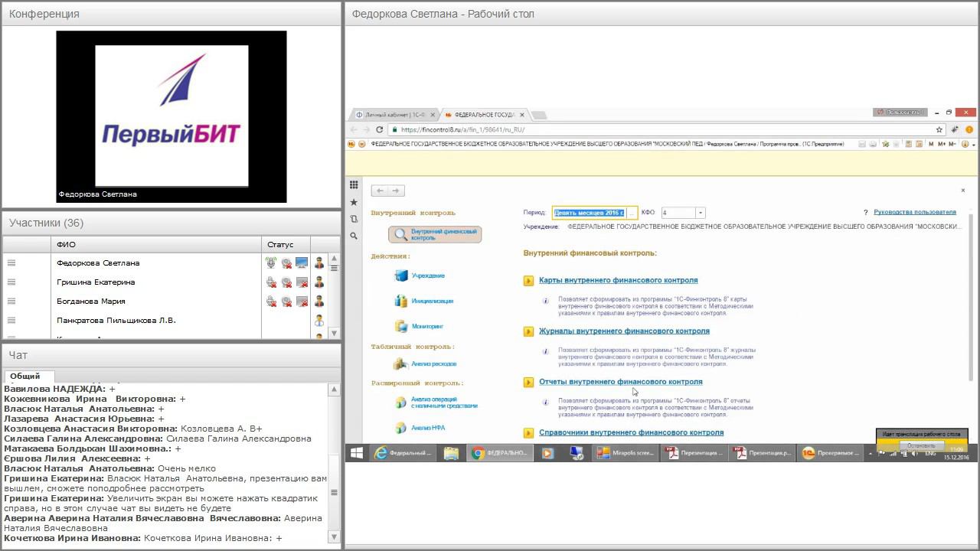
Task: Open Internet Explorer on shared taskbar
Action: click(x=403, y=453)
